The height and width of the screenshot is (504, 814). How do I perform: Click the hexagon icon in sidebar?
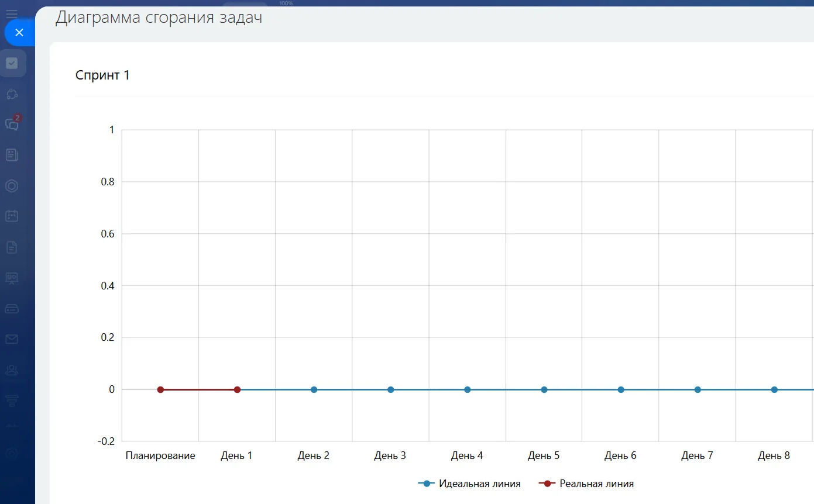(x=12, y=186)
